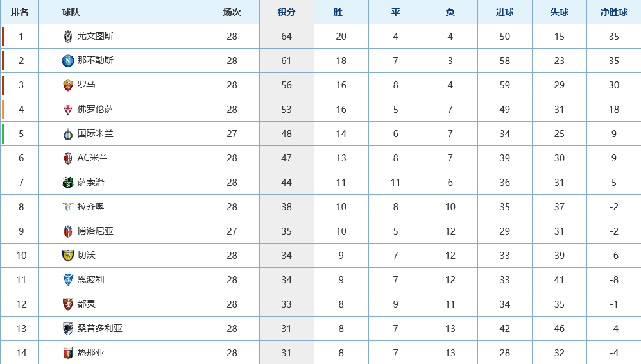This screenshot has height=364, width=641.
Task: Select the 失球 column header
Action: (560, 12)
